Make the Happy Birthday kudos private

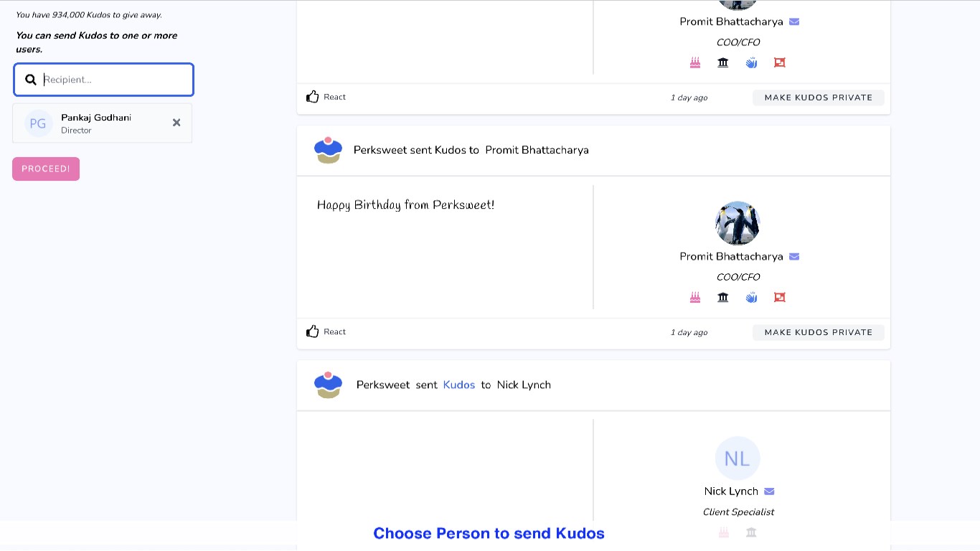[818, 332]
